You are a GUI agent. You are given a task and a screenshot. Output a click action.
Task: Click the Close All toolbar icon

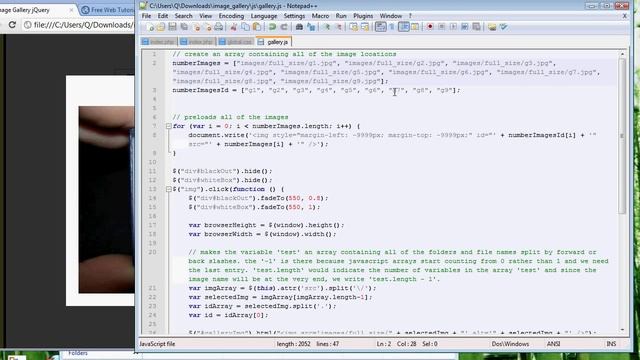tap(208, 27)
